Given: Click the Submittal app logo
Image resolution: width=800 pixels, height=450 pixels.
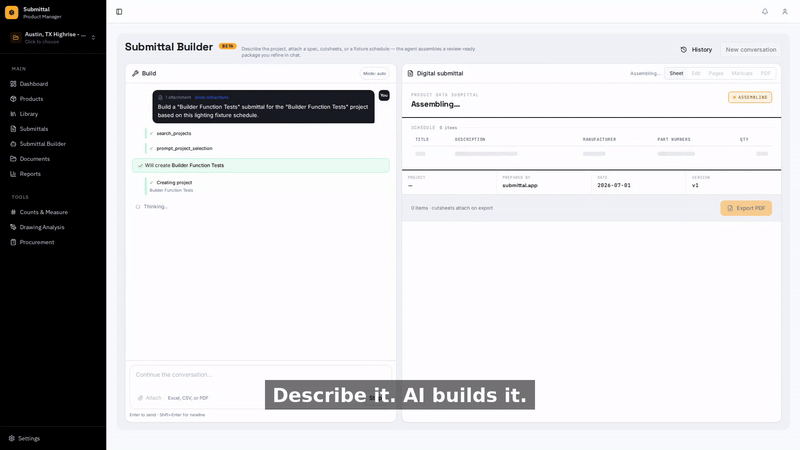Looking at the screenshot, I should coord(11,12).
